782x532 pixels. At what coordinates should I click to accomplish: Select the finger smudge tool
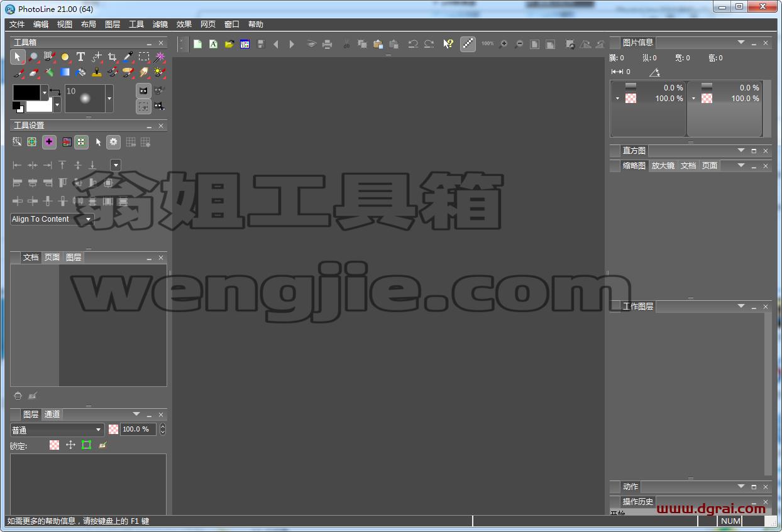click(144, 72)
